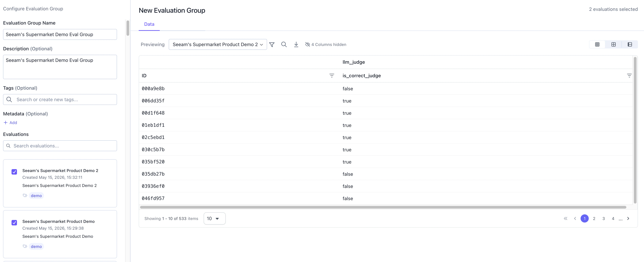644x262 pixels.
Task: Focus the Search or create new tags field
Action: [60, 99]
